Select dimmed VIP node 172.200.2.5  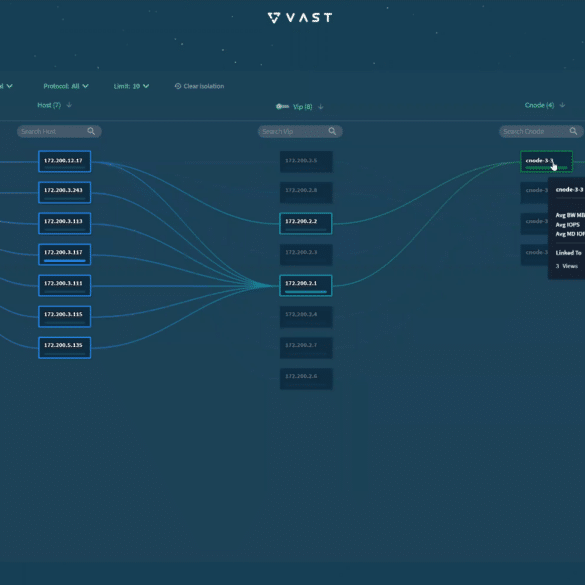tap(306, 162)
